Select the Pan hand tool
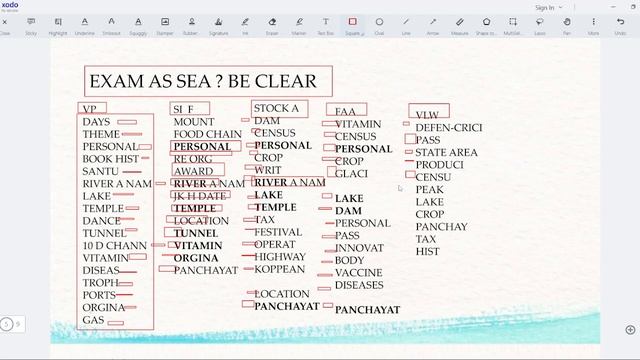The width and height of the screenshot is (640, 360). pos(567,25)
